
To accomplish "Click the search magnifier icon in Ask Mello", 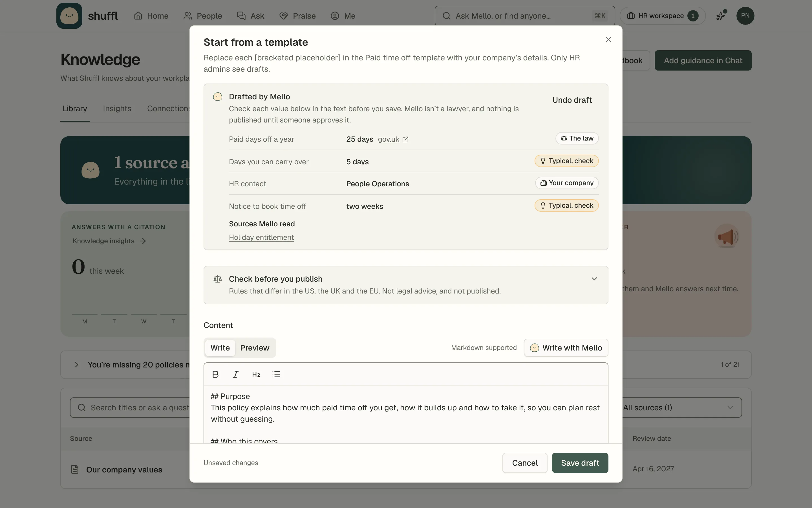I will 446,16.
